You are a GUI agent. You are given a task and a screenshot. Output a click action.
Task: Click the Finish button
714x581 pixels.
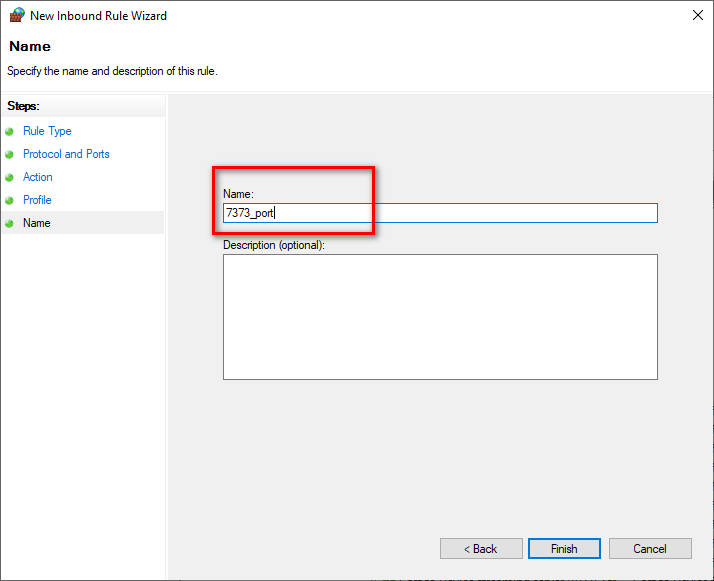coord(564,549)
